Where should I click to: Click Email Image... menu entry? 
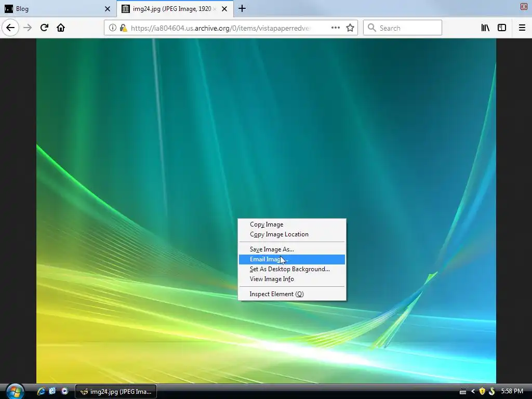(x=292, y=259)
